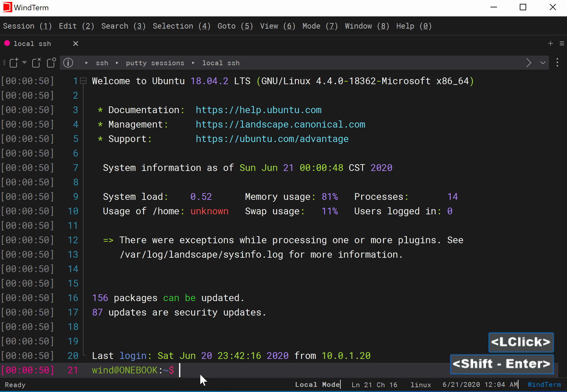The height and width of the screenshot is (392, 567).
Task: Add a new tab with the plus icon
Action: tap(551, 43)
